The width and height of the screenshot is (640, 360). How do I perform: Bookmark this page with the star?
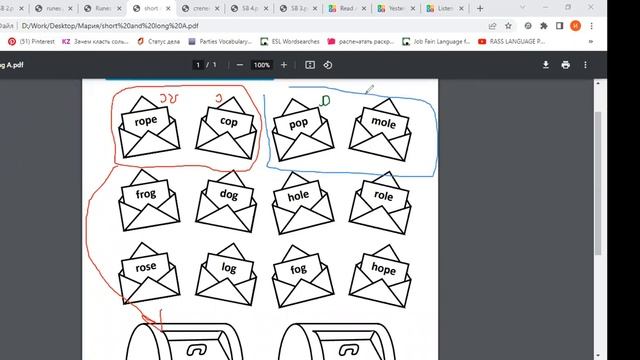(x=508, y=26)
